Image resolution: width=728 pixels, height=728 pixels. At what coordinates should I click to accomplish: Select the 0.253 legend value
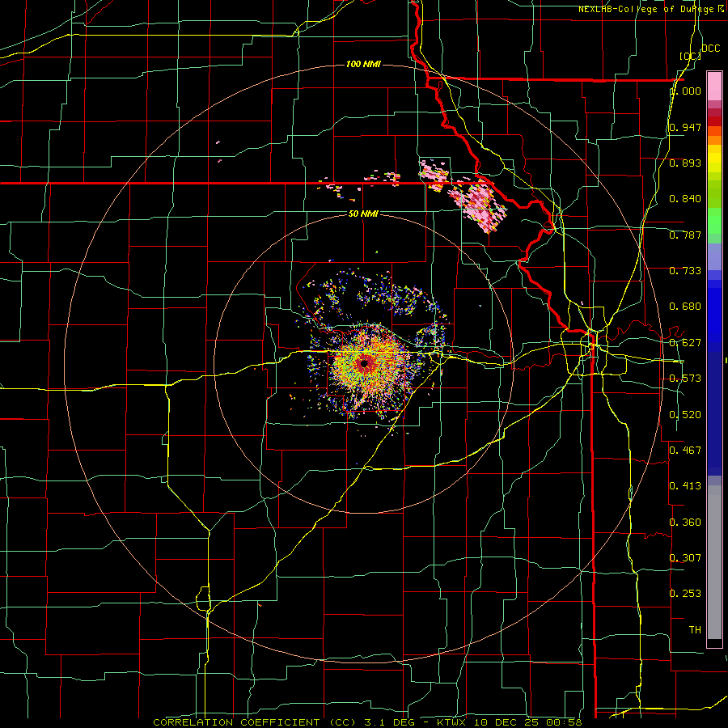(685, 594)
